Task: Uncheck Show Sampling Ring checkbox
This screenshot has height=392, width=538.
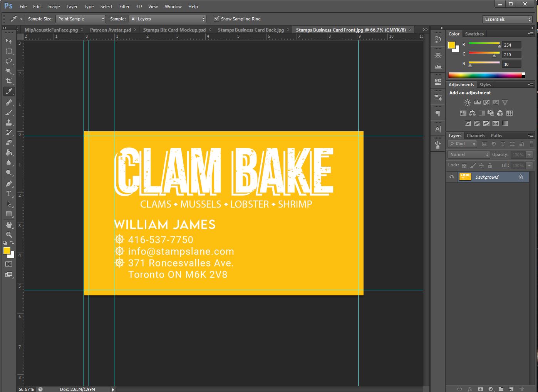Action: (217, 19)
